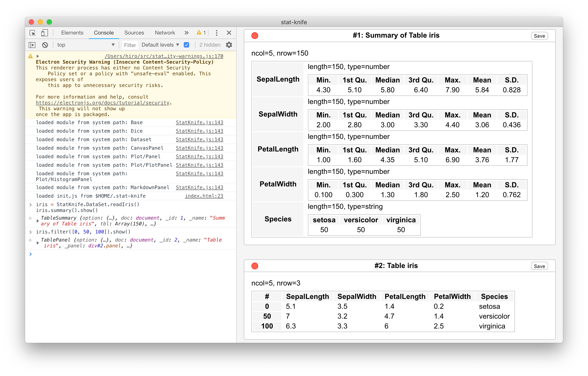Open DevTools three-dot customize menu
The height and width of the screenshot is (376, 588).
click(216, 33)
